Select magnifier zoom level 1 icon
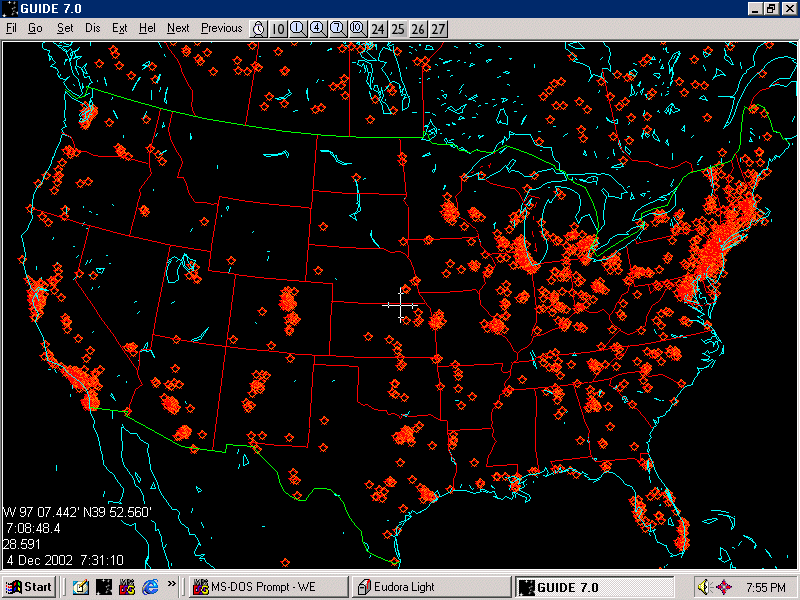This screenshot has height=600, width=800. click(x=298, y=28)
